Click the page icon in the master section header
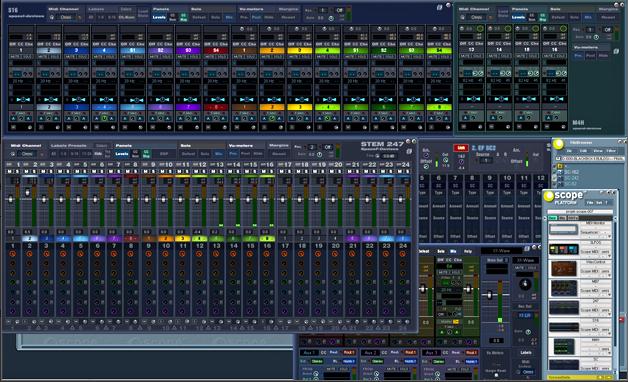This screenshot has width=628, height=382. [x=526, y=249]
